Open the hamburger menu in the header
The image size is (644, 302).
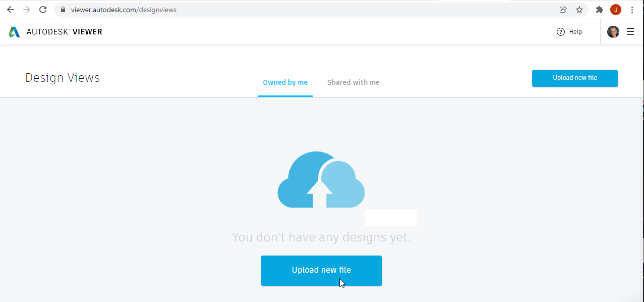point(630,31)
